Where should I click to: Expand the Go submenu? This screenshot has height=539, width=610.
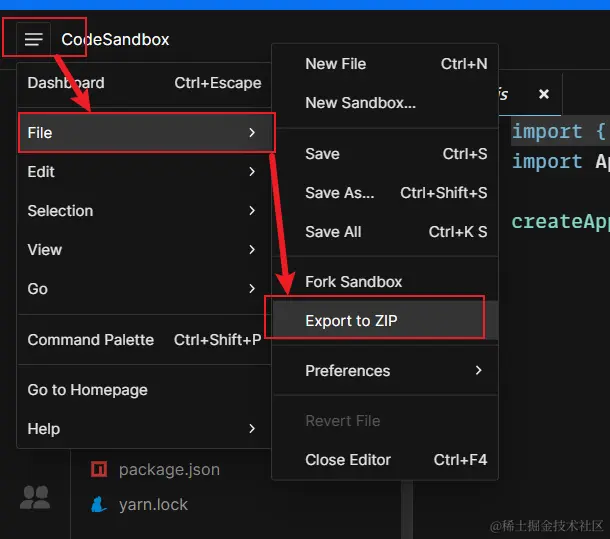click(x=144, y=289)
